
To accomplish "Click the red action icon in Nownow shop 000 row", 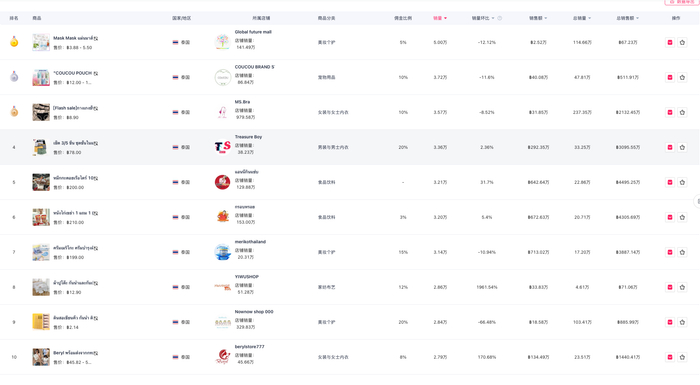I will pos(670,322).
